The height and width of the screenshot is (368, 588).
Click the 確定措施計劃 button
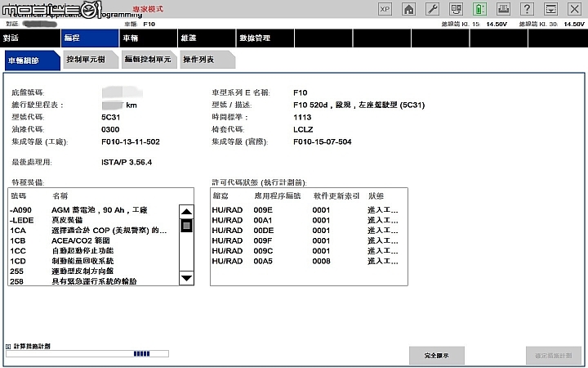point(554,355)
